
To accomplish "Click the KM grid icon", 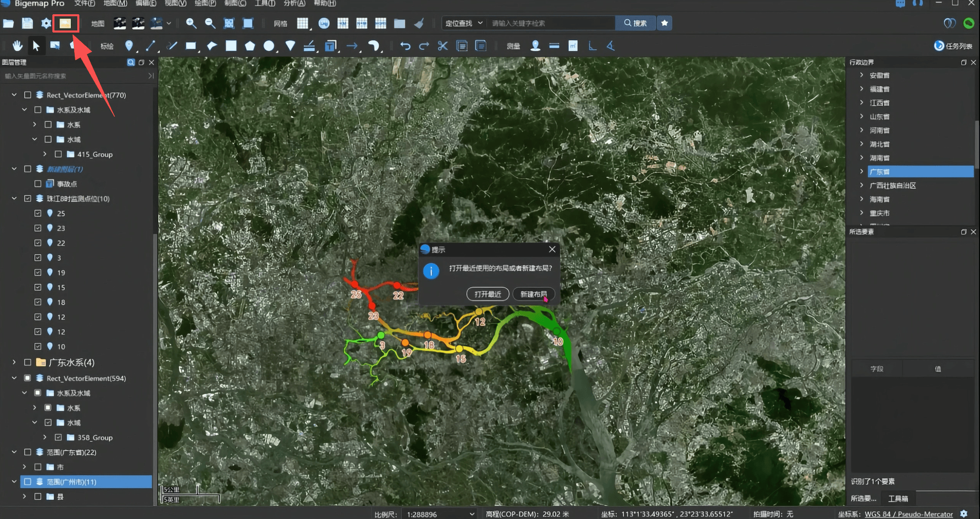I will (343, 23).
